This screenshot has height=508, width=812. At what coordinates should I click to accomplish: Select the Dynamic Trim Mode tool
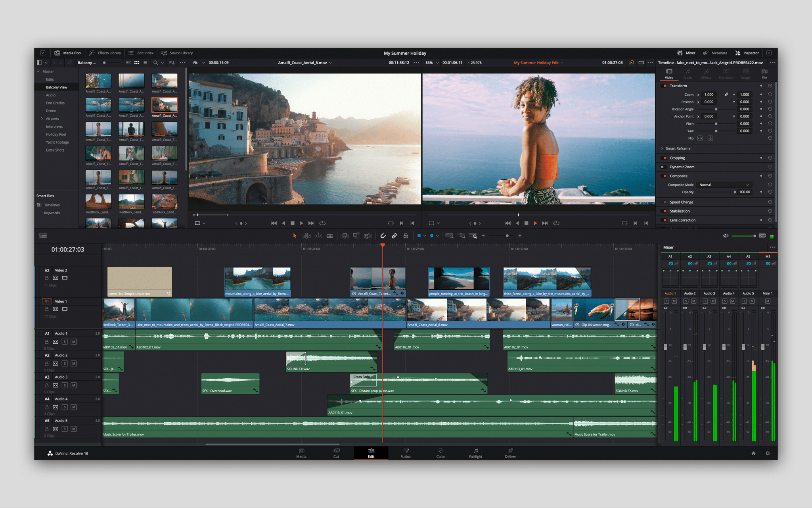point(318,236)
